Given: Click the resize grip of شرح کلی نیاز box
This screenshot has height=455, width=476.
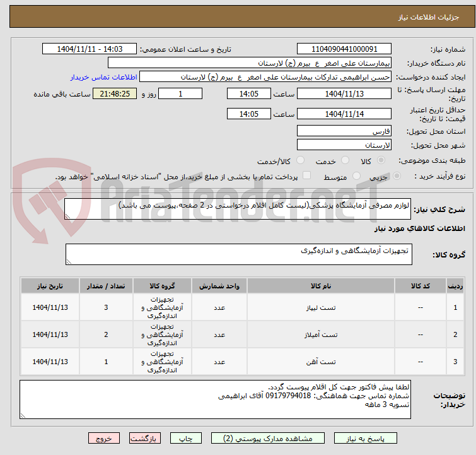Looking at the screenshot, I should point(67,216).
